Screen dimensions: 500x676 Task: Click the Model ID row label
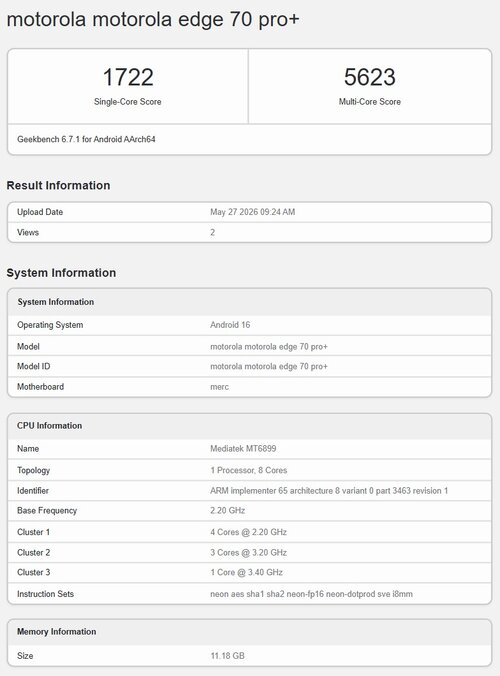pos(34,366)
